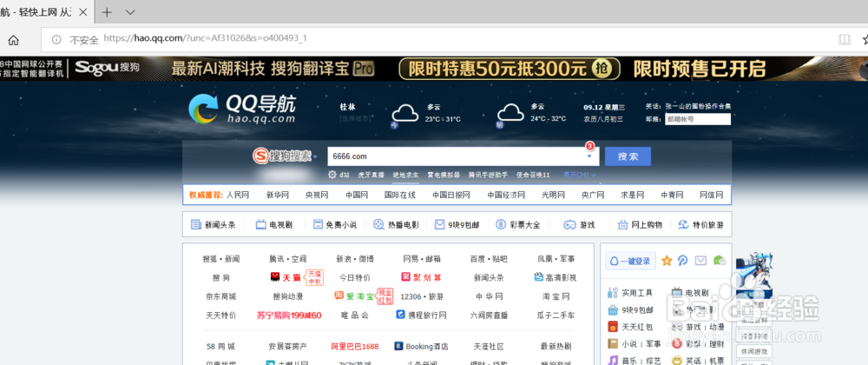Open a new browser tab
This screenshot has width=868, height=365.
point(107,12)
